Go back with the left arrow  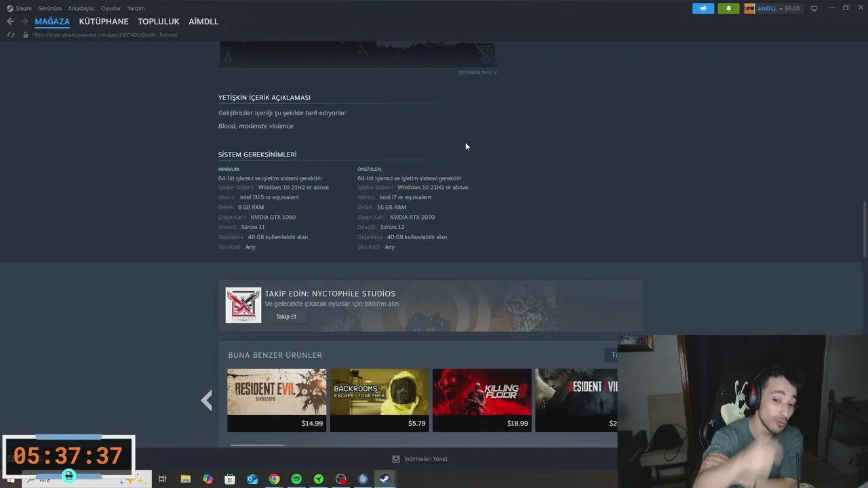[10, 22]
